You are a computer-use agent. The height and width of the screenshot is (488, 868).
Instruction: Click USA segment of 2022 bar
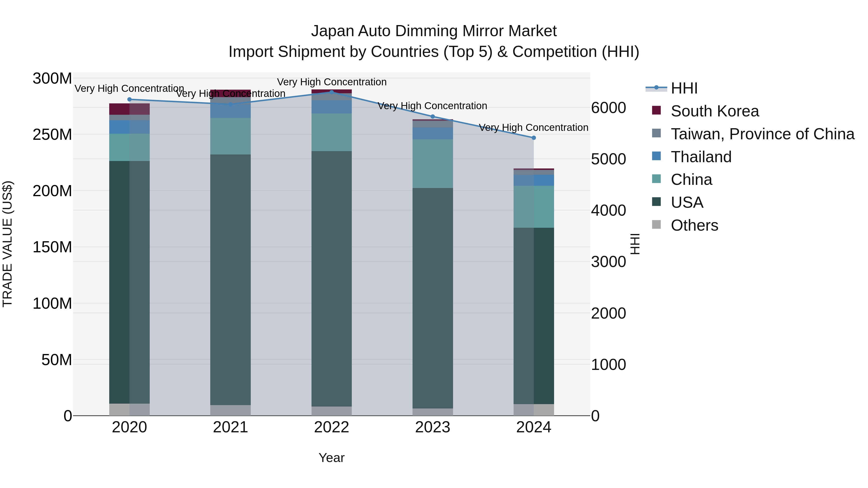(332, 279)
